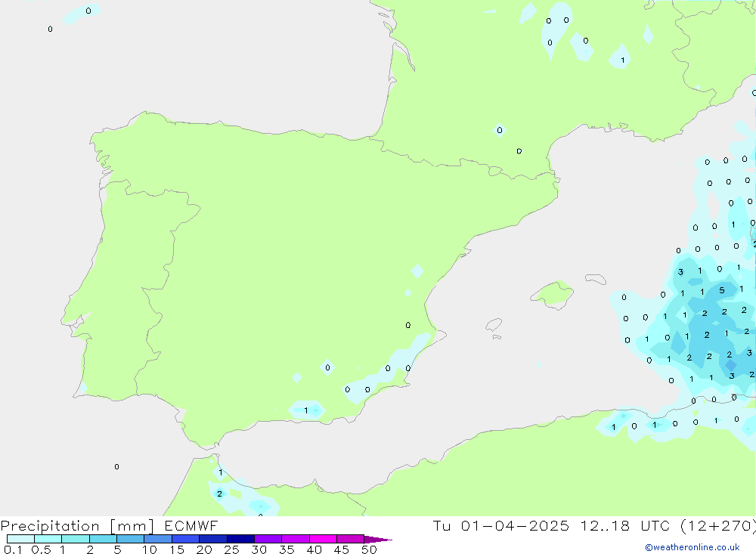The image size is (756, 554).
Task: Click the weatheronline.co.uk copyright link
Action: [x=692, y=547]
